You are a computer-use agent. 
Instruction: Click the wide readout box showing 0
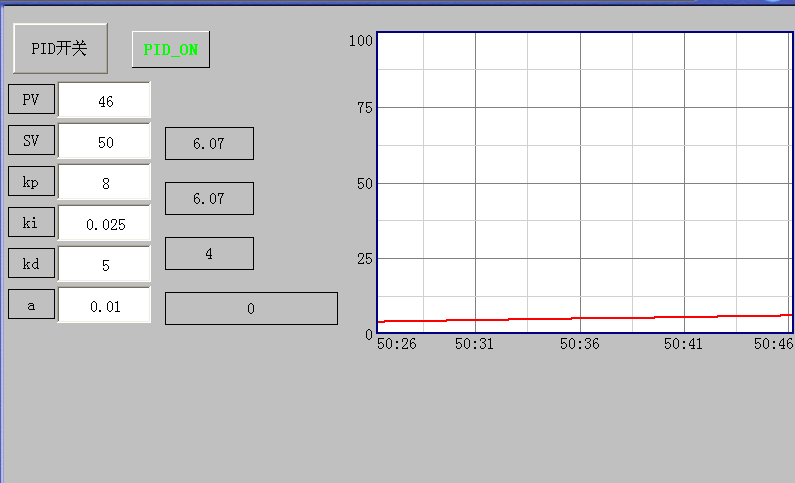click(x=251, y=309)
